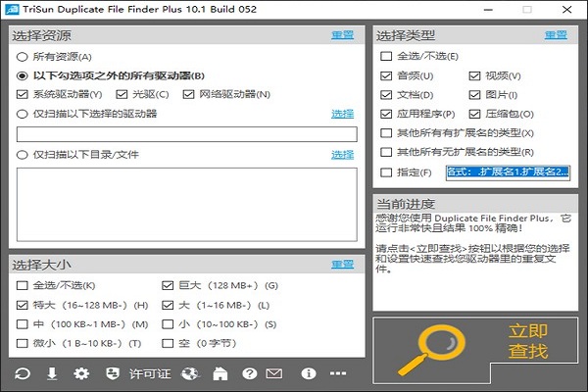
Task: Click the refresh icon in bottom toolbar
Action: [22, 373]
